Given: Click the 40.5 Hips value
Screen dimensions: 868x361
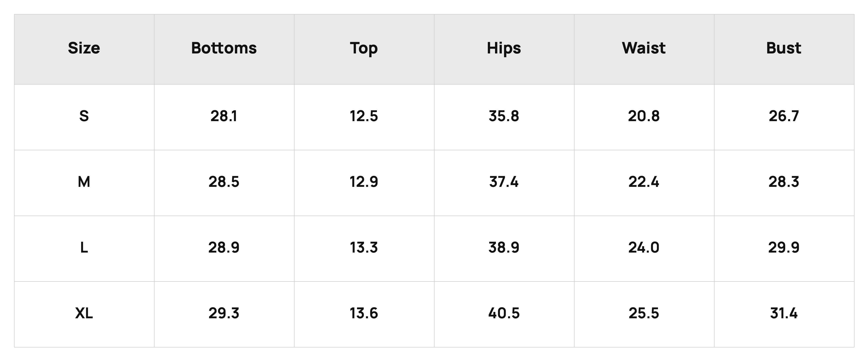Looking at the screenshot, I should [x=504, y=314].
